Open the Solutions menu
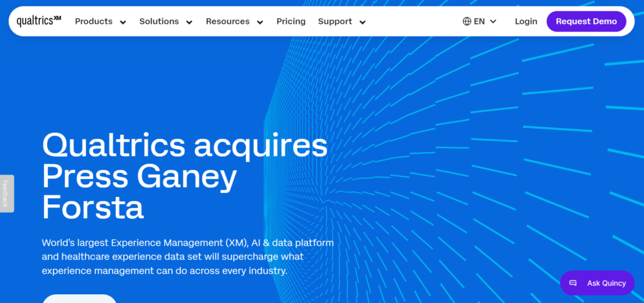The height and width of the screenshot is (303, 644). 159,21
